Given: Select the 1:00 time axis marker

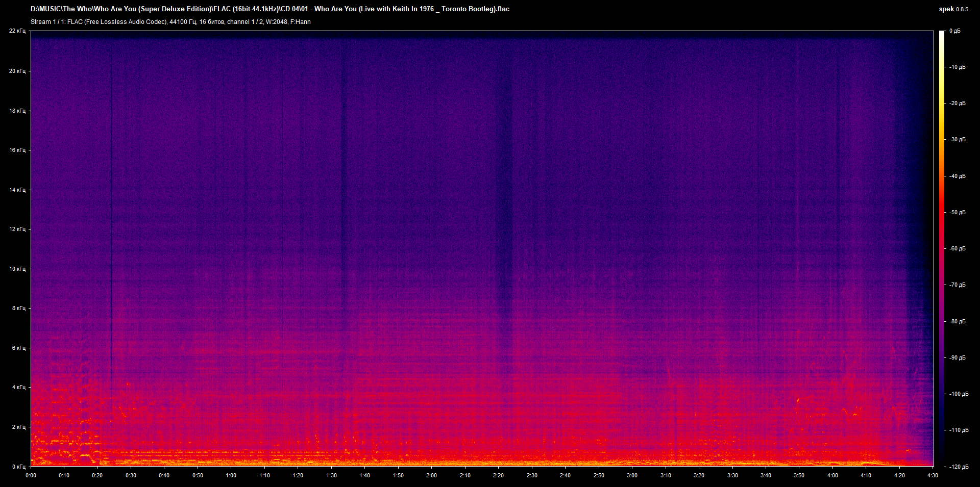Looking at the screenshot, I should tap(231, 475).
